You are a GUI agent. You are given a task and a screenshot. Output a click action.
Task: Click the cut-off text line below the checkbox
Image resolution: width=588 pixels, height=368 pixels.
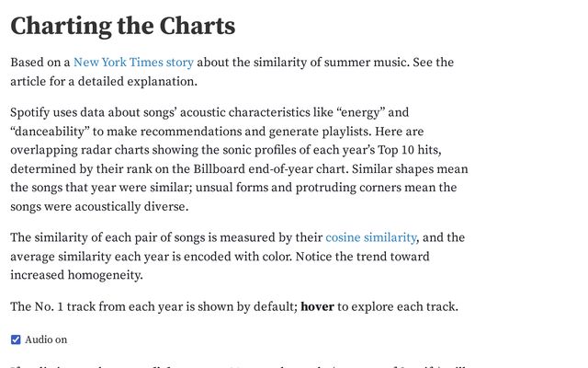coord(240,366)
